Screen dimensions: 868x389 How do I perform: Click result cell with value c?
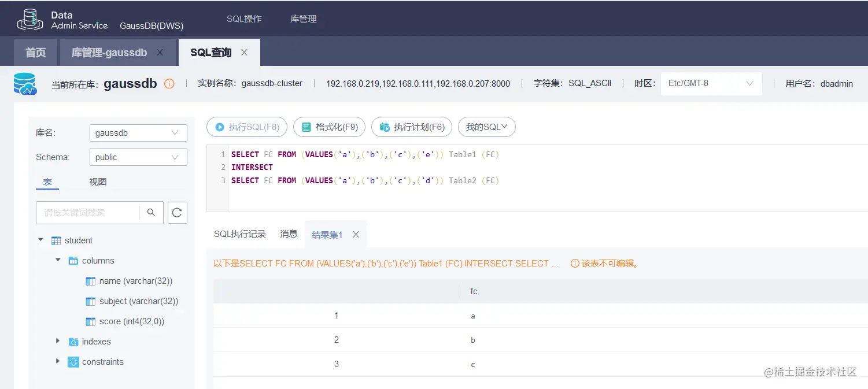tap(473, 365)
